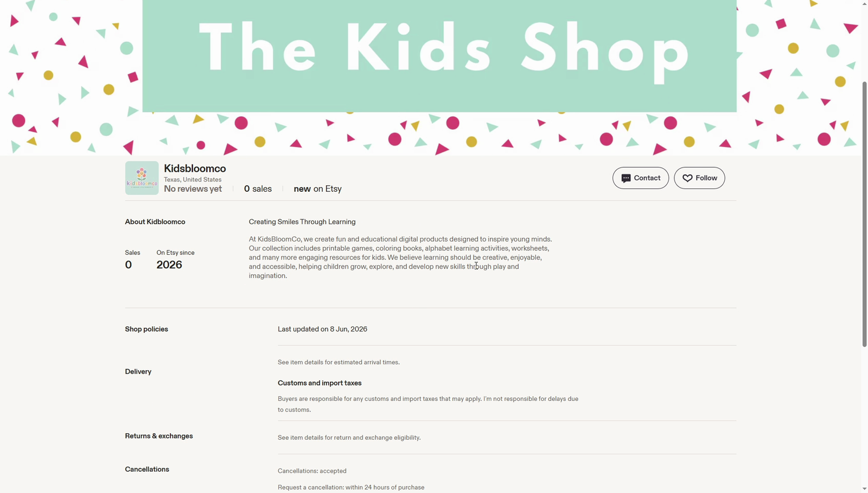Click the scrollbar up arrow
Image resolution: width=868 pixels, height=493 pixels.
coord(864,4)
